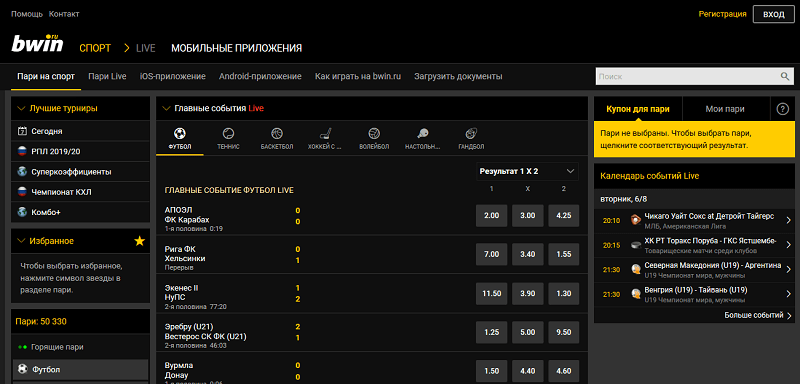Bet on Вурмла draw at 4.40
Image resolution: width=800 pixels, height=384 pixels.
(528, 371)
